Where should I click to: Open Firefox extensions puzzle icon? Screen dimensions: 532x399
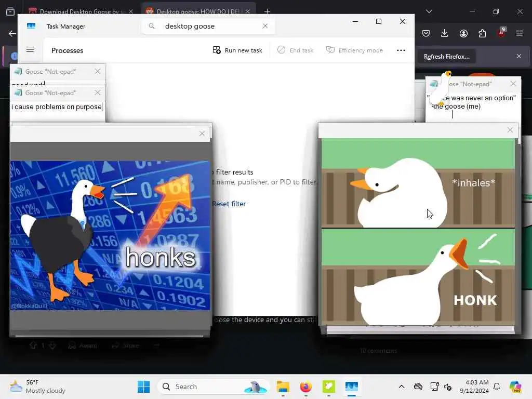click(482, 33)
